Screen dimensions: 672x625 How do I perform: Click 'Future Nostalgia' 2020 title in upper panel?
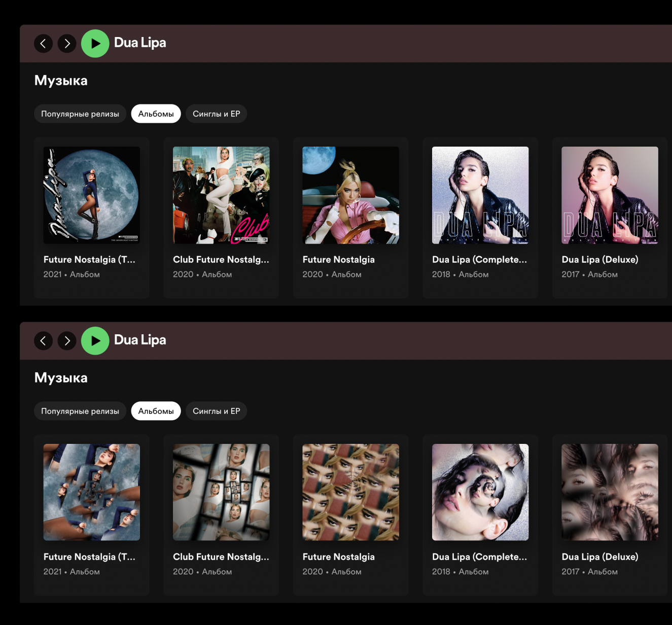point(339,260)
